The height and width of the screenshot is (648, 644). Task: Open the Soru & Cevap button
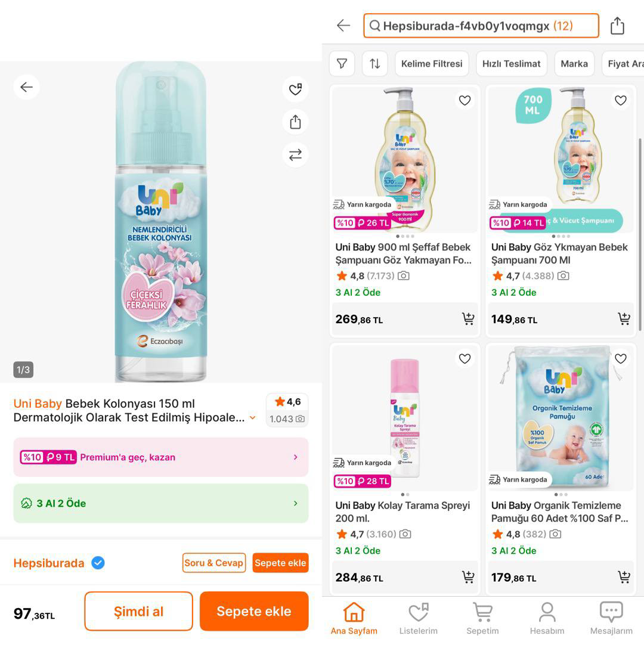click(x=214, y=563)
